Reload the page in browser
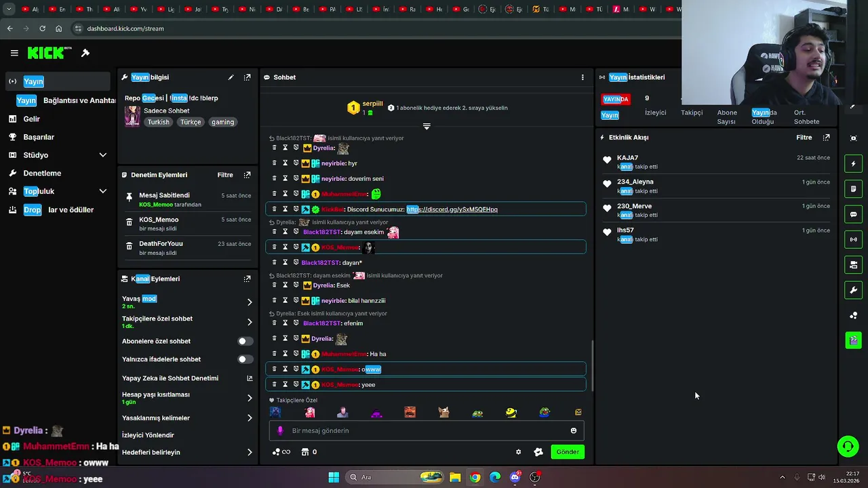This screenshot has width=868, height=488. tap(42, 28)
